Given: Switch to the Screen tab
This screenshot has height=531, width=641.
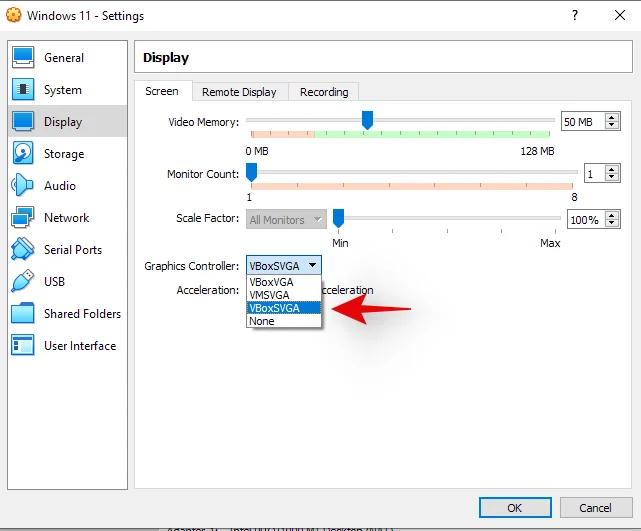Looking at the screenshot, I should click(162, 91).
